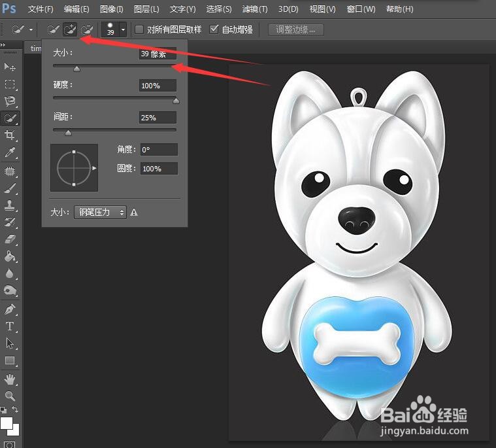Screen dimensions: 496x448
Task: Open 钢笔压力 size control dropdown
Action: pos(100,212)
